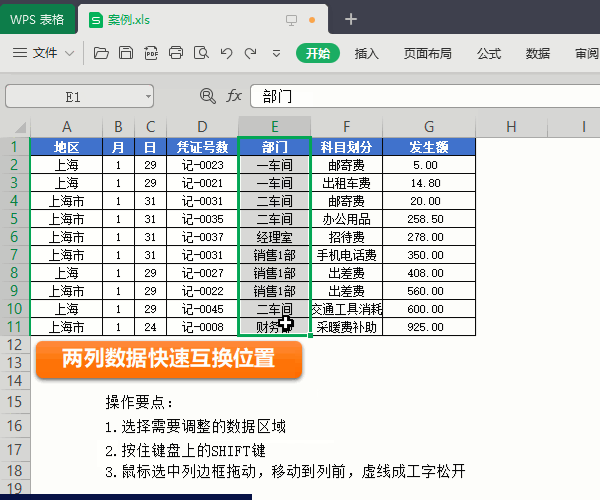This screenshot has width=600, height=500.
Task: Select cell containing 采暖费补助
Action: [x=346, y=327]
